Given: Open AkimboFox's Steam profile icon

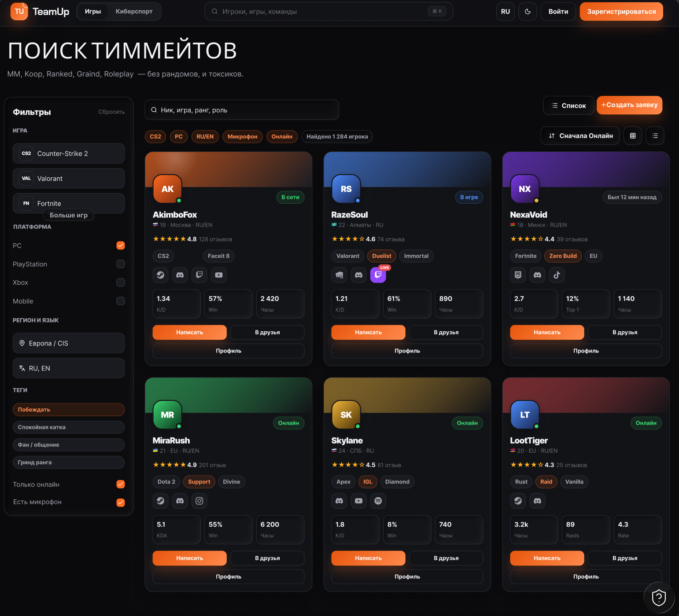Looking at the screenshot, I should pyautogui.click(x=161, y=275).
